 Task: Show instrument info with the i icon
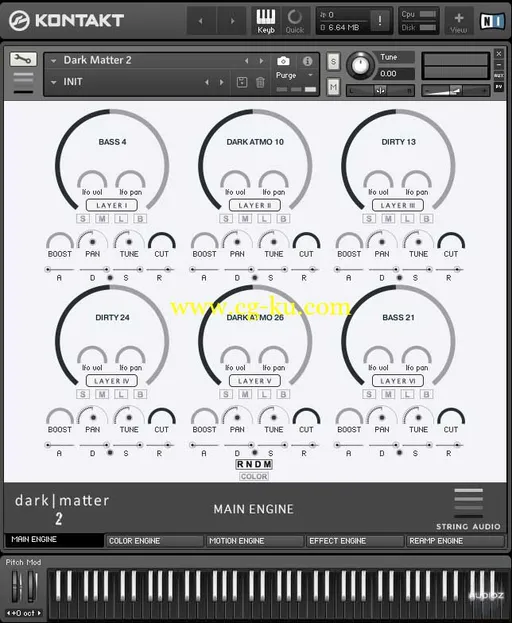307,61
